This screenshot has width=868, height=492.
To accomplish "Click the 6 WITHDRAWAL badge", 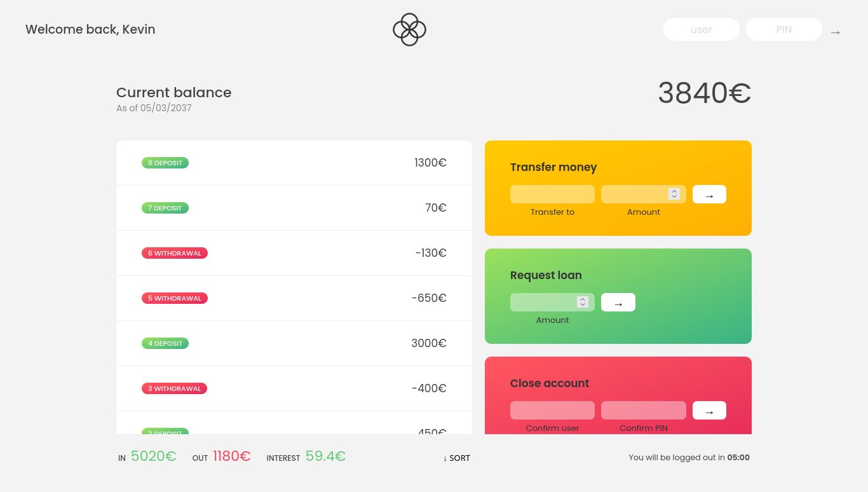I will click(x=175, y=253).
